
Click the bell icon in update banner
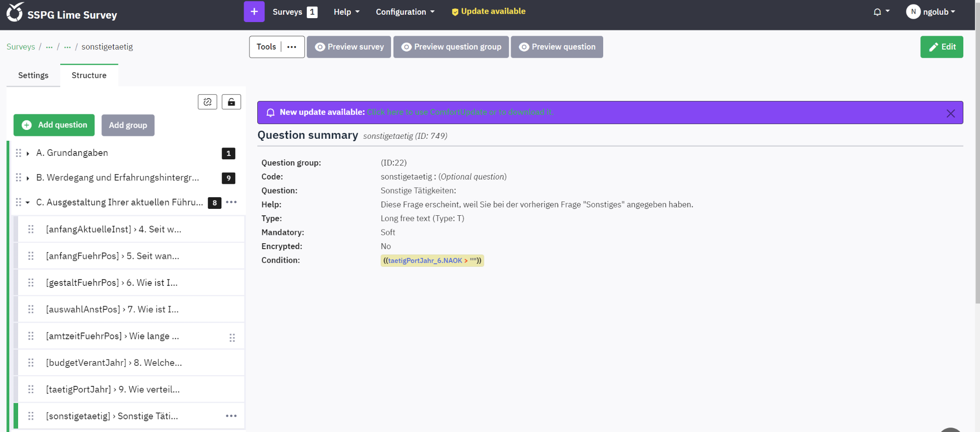[270, 113]
